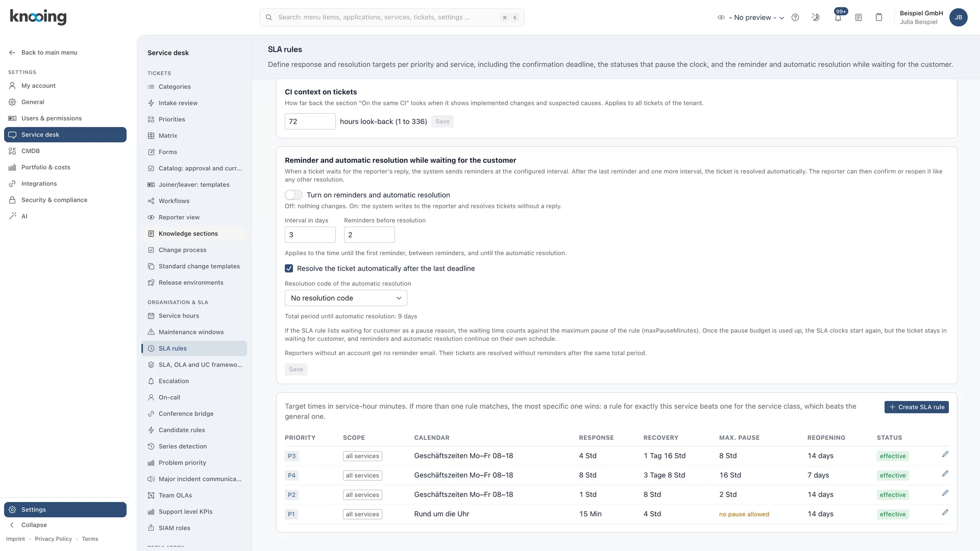Click the knooing logo

(38, 17)
